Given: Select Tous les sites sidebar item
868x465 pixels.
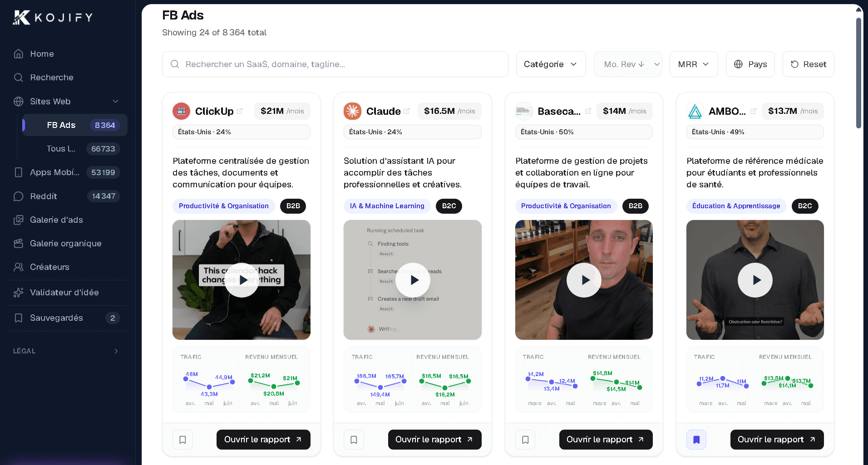Looking at the screenshot, I should tap(75, 149).
